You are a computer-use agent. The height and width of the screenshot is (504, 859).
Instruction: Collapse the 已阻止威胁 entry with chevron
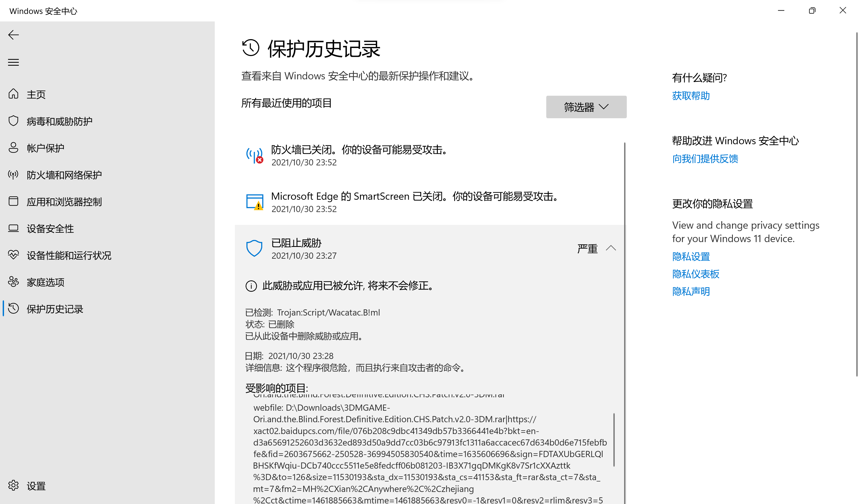click(x=611, y=248)
